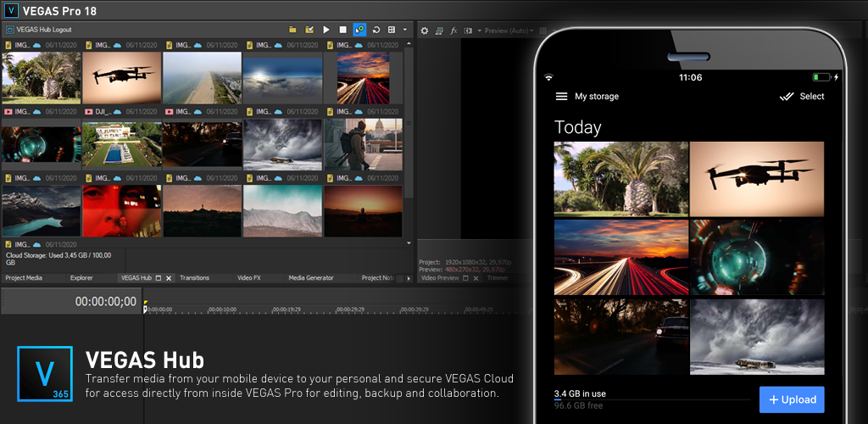Click the Preview on External Monitor icon
This screenshot has height=424, width=868.
point(440,31)
